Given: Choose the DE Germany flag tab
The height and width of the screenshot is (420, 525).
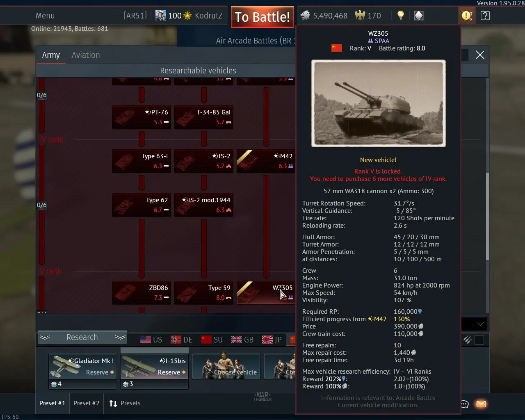Looking at the screenshot, I should click(181, 340).
